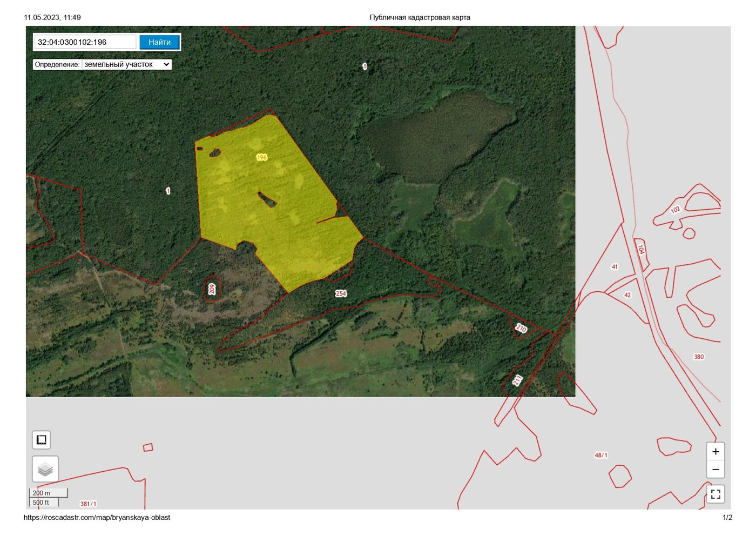The height and width of the screenshot is (535, 756).
Task: Click parcel label 41 on map
Action: point(615,267)
